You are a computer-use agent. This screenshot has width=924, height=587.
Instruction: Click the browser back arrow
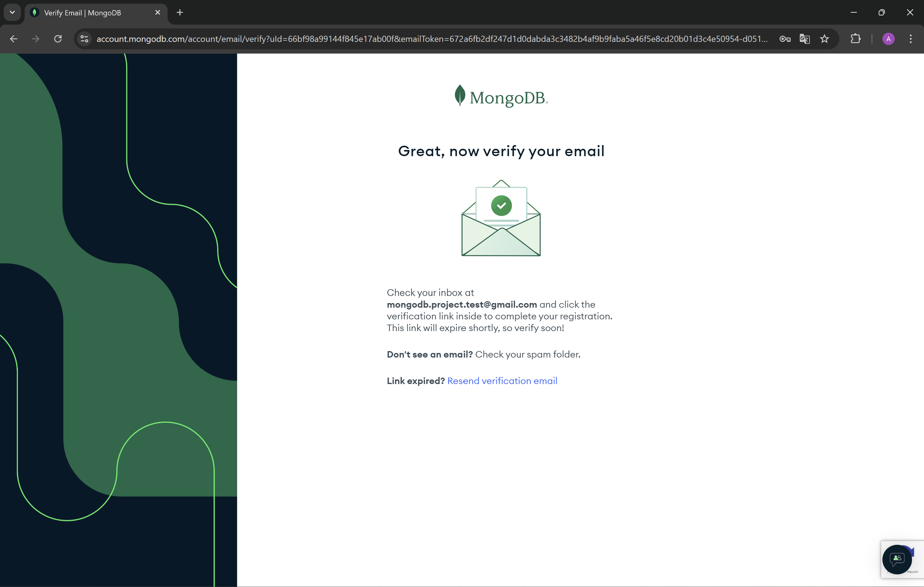[x=14, y=39]
